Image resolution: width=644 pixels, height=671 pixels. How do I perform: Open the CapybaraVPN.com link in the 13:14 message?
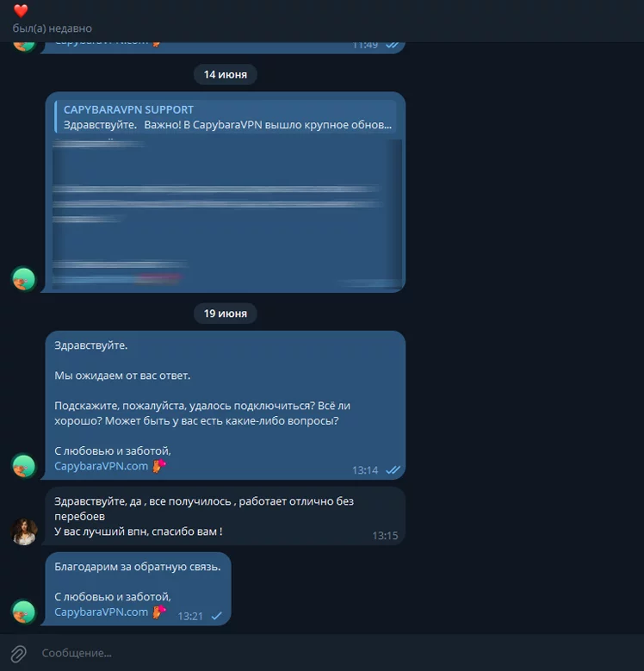click(101, 466)
